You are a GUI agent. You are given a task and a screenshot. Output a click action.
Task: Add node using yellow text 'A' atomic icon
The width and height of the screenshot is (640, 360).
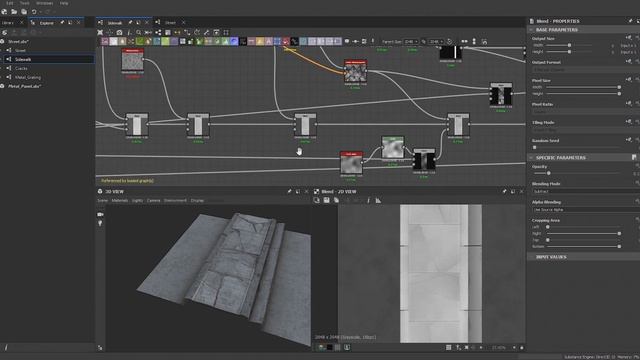[260, 42]
